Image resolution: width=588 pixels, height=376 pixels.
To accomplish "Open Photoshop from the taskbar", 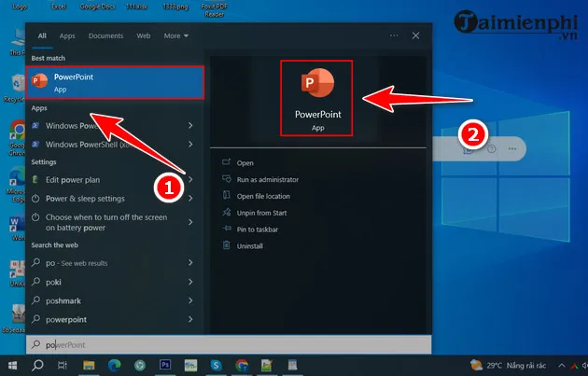I will 165,365.
